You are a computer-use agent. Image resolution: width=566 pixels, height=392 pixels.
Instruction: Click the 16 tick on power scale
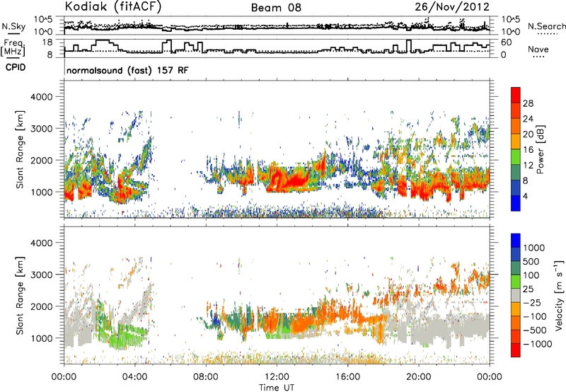(528, 150)
